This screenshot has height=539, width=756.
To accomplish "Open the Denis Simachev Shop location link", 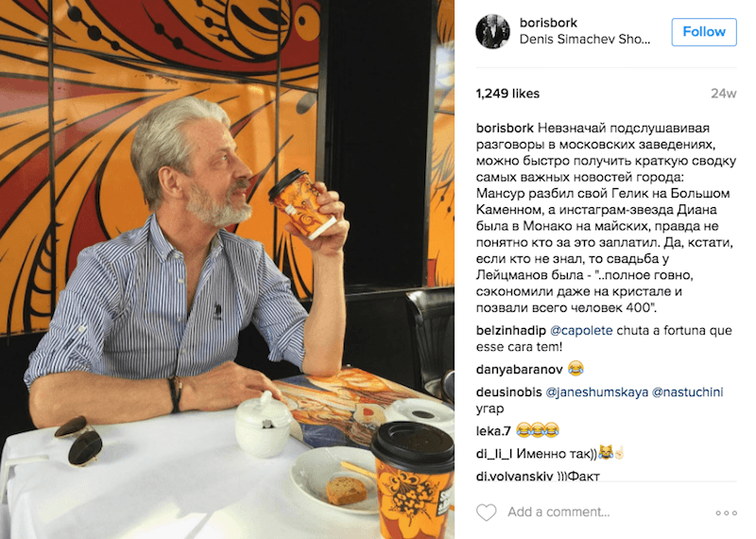I will coord(585,40).
